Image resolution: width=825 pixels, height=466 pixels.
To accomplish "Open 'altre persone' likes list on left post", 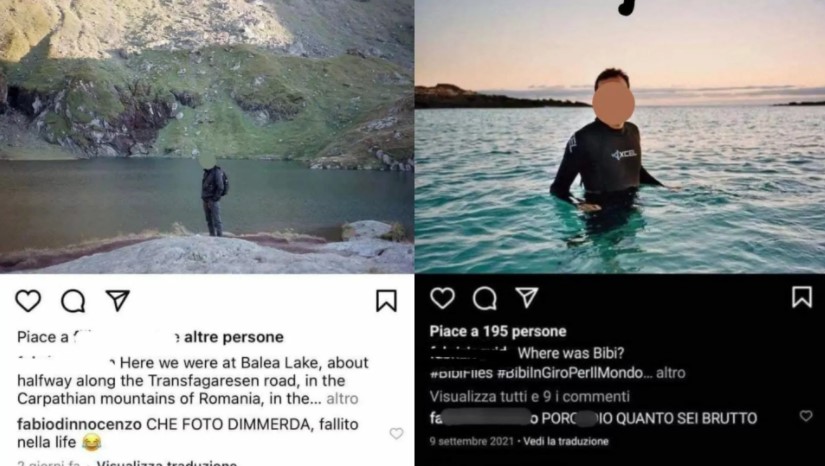I will pos(234,337).
